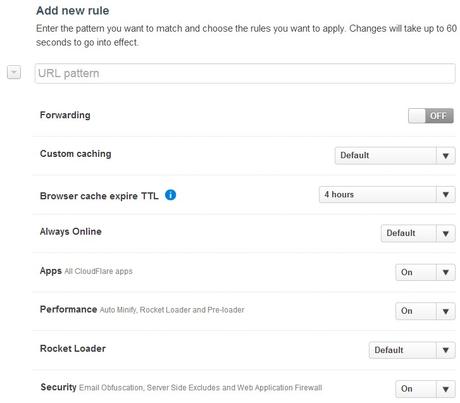The width and height of the screenshot is (460, 403).
Task: Open the Security On dropdown
Action: point(425,389)
